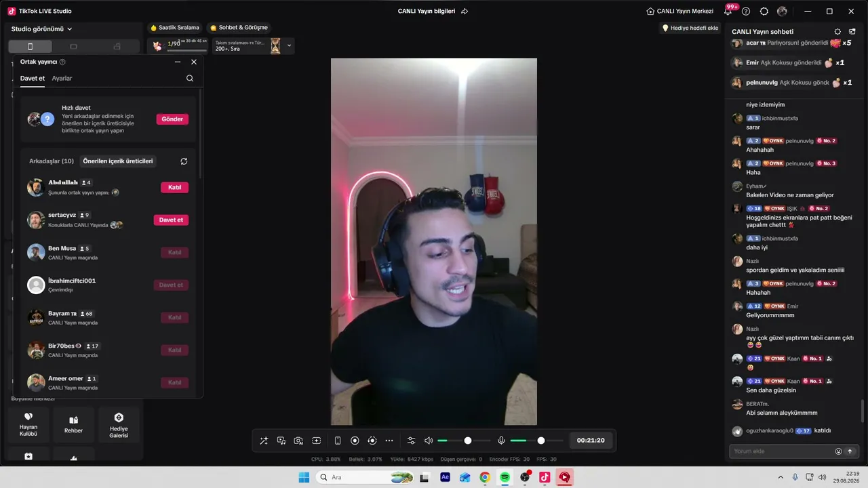Open İbrahimciftci001 profile avatar
868x488 pixels.
coord(36,285)
